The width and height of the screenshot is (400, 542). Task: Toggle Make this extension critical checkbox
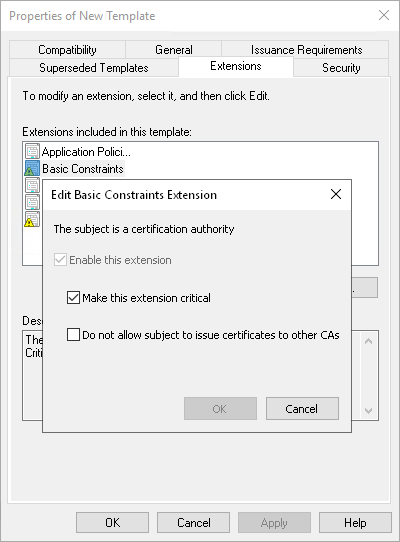coord(73,298)
